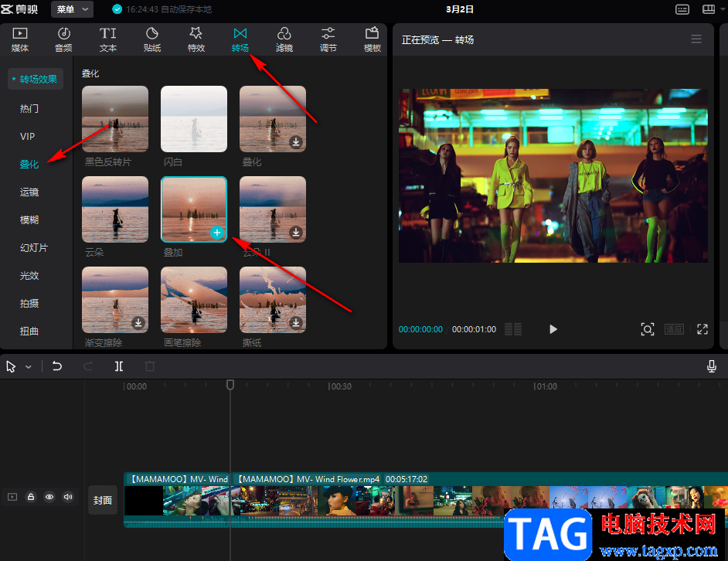Open the 调节 adjustment panel
Viewport: 728px width, 561px height.
click(x=328, y=39)
